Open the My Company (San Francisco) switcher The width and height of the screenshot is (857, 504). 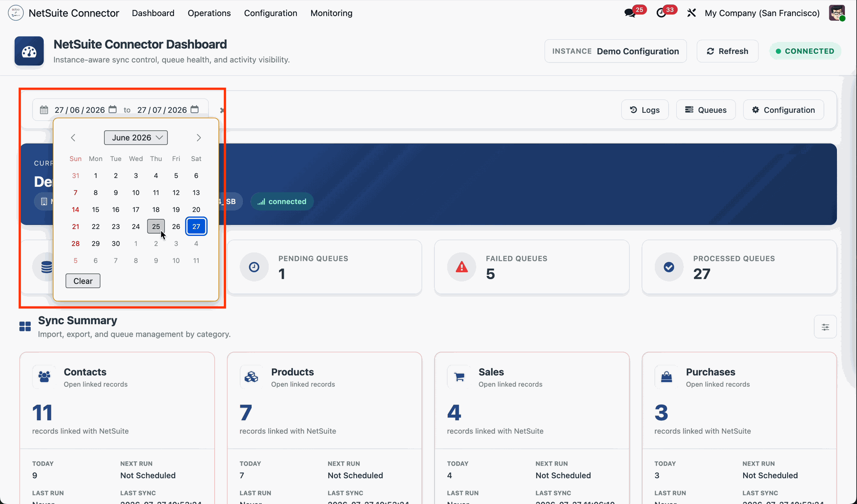pyautogui.click(x=762, y=13)
